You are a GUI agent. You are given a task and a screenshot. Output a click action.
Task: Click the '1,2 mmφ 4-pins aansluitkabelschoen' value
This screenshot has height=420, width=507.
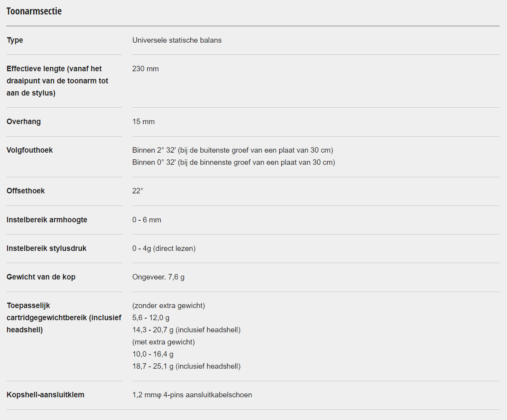(192, 395)
